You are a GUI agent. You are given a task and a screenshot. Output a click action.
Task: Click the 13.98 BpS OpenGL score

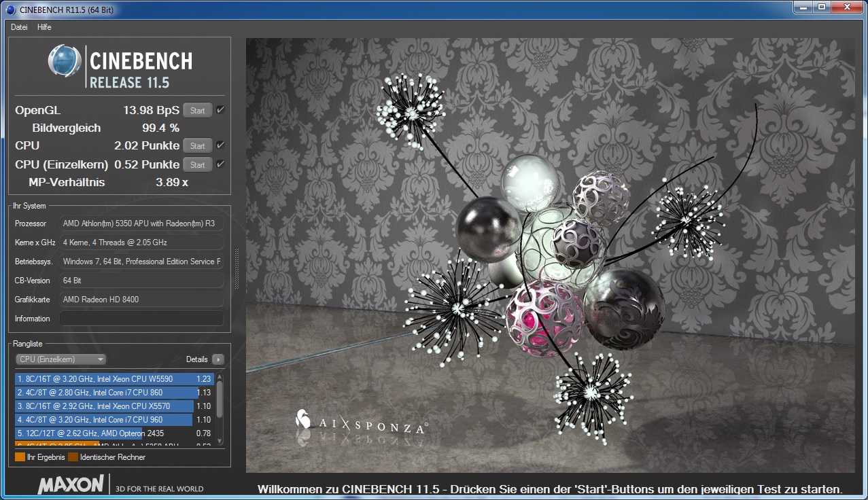(x=151, y=110)
